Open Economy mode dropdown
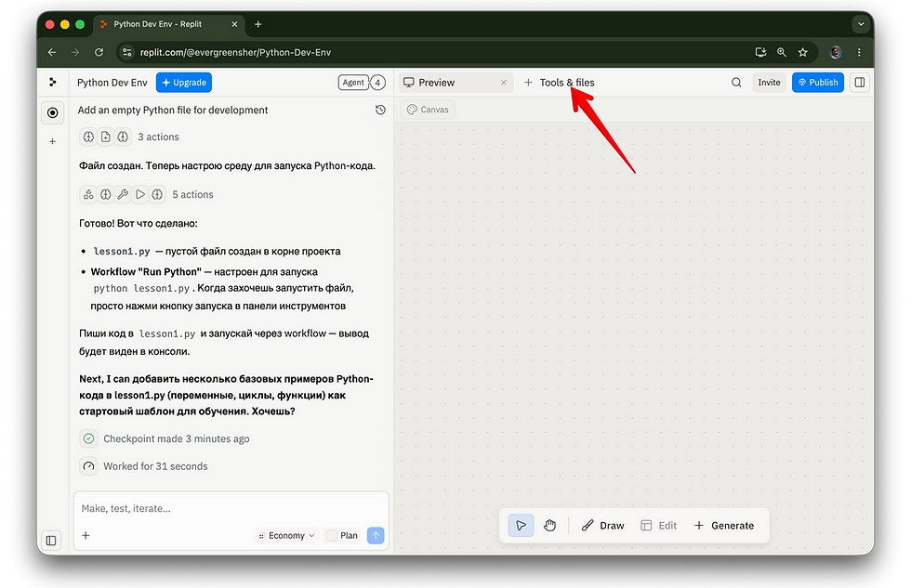Image resolution: width=911 pixels, height=588 pixels. (287, 535)
